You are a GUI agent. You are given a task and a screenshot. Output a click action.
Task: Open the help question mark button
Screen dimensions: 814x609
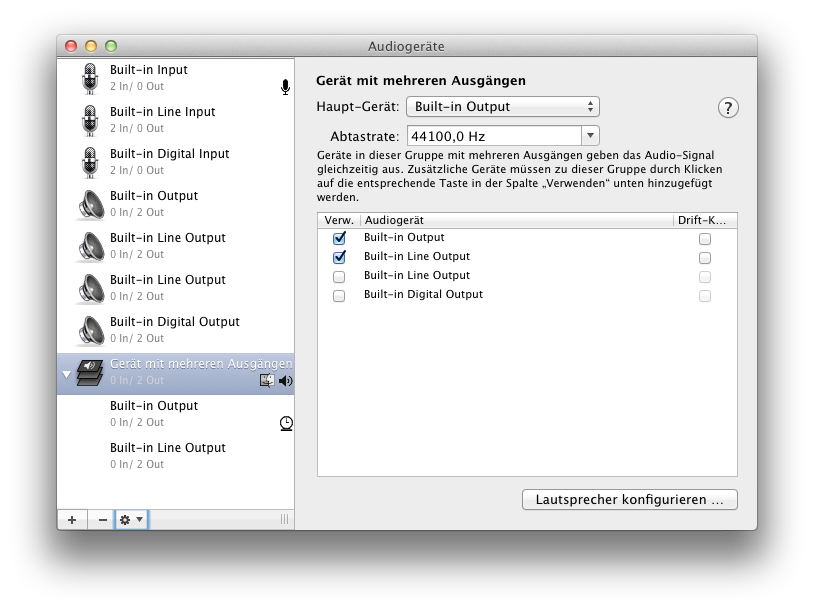pos(728,108)
